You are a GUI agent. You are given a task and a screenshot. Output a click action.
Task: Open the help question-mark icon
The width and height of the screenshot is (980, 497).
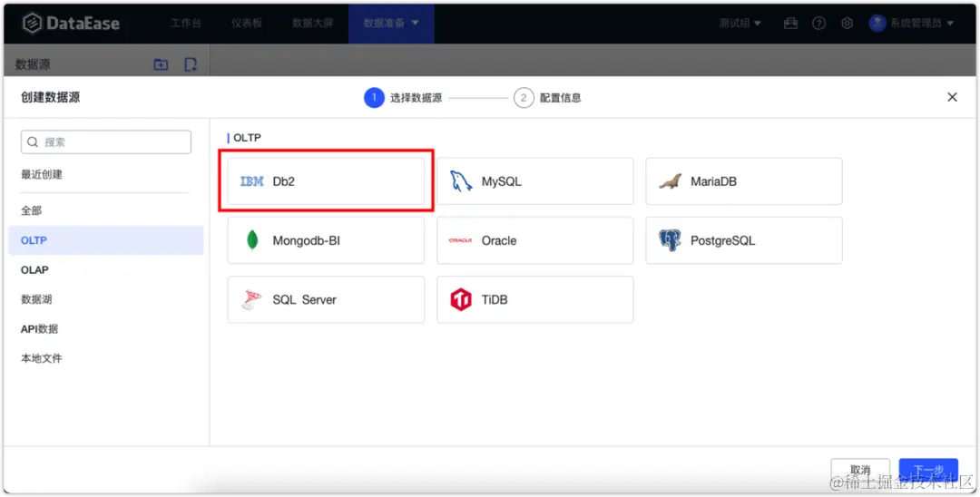818,23
